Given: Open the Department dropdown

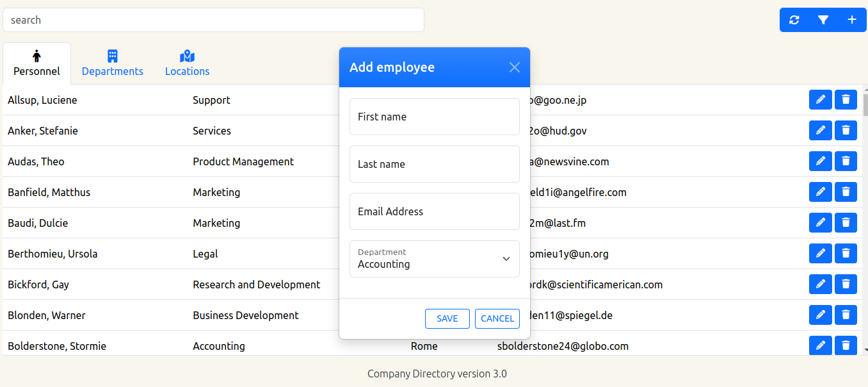Looking at the screenshot, I should pyautogui.click(x=434, y=259).
